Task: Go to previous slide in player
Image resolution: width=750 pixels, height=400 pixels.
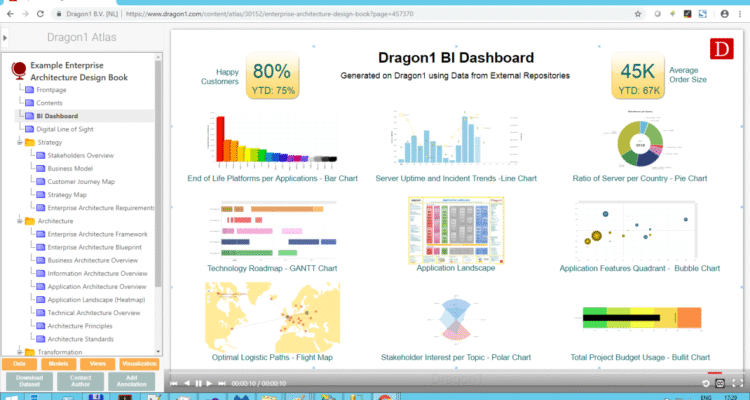Action: [187, 383]
